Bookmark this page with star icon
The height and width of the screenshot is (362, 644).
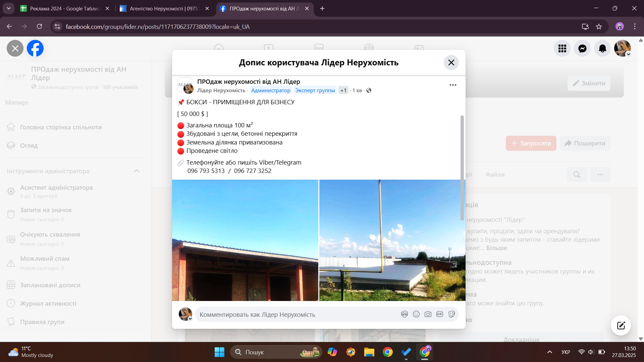pyautogui.click(x=599, y=26)
